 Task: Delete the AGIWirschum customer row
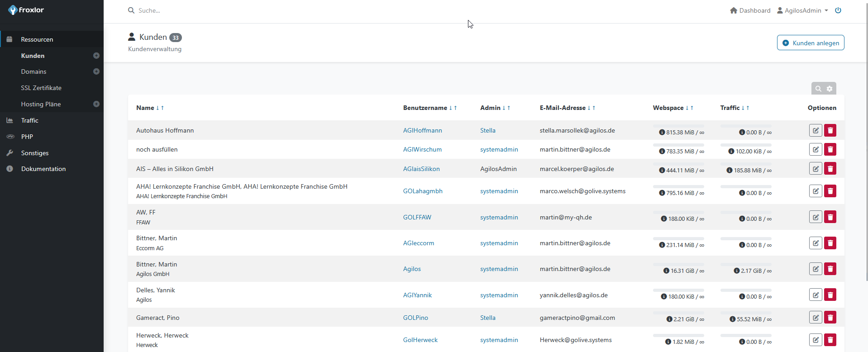830,149
